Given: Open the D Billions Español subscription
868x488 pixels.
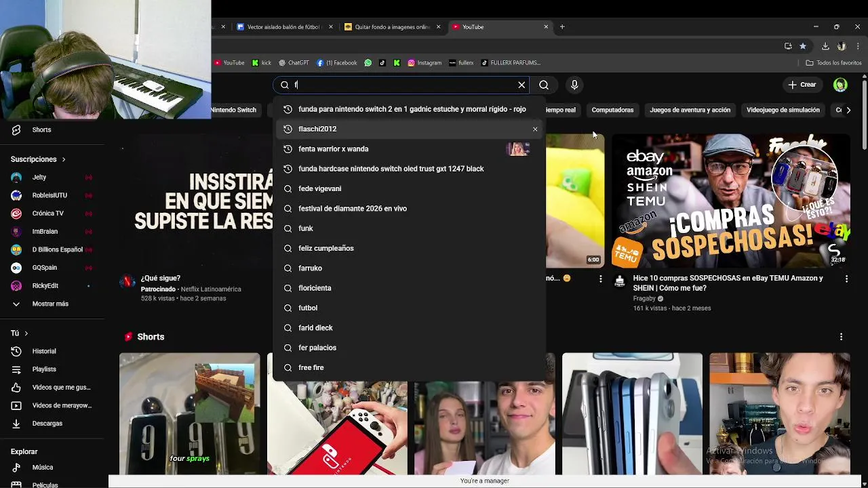Looking at the screenshot, I should 52,249.
